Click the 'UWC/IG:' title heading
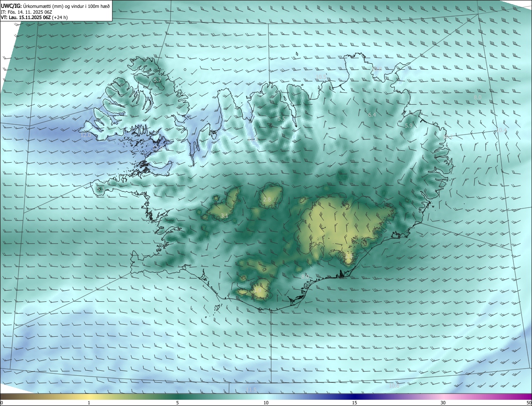Image resolution: width=532 pixels, height=406 pixels. 11,6
